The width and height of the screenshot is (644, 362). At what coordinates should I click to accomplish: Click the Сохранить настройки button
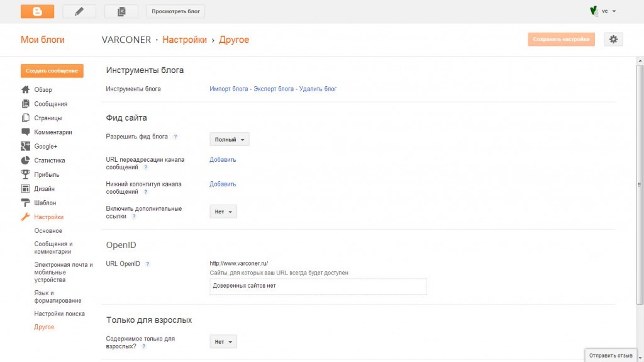pos(561,40)
